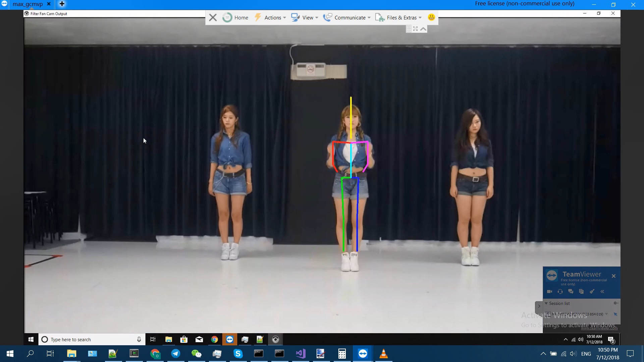Click the whiteboard brush icon in TeamViewer panel
This screenshot has width=644, height=362.
coord(592,292)
